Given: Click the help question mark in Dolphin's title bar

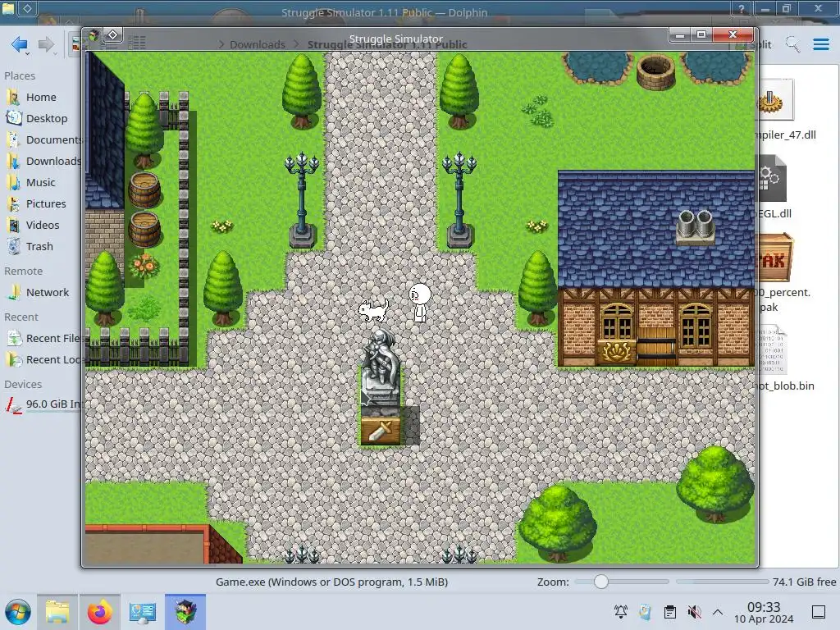Looking at the screenshot, I should [742, 8].
